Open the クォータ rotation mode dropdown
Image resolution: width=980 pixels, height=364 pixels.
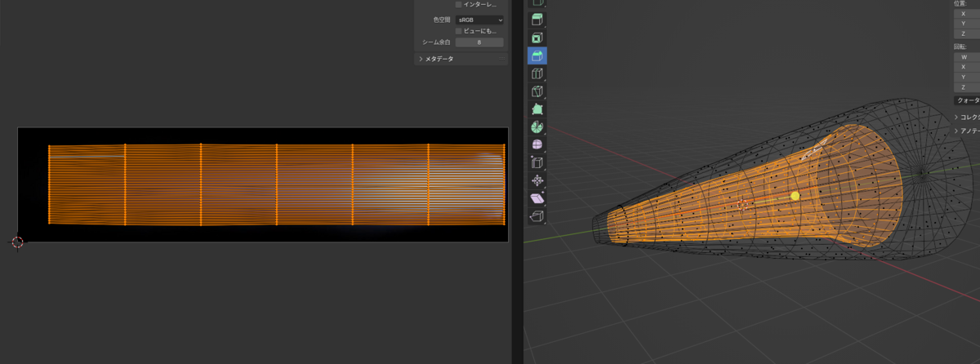point(967,100)
